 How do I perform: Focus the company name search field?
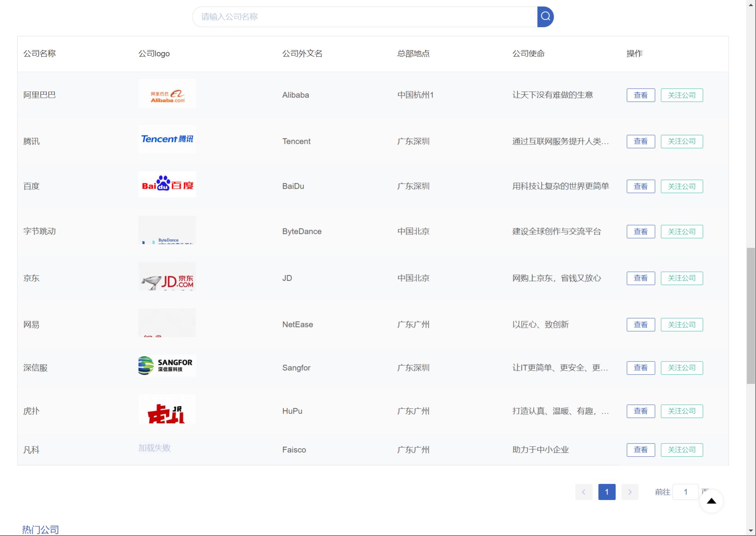point(365,16)
